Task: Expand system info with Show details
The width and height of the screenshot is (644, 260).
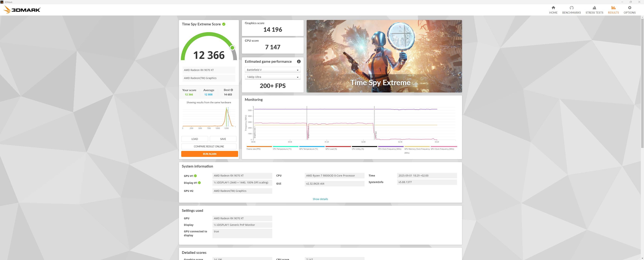Action: click(320, 199)
